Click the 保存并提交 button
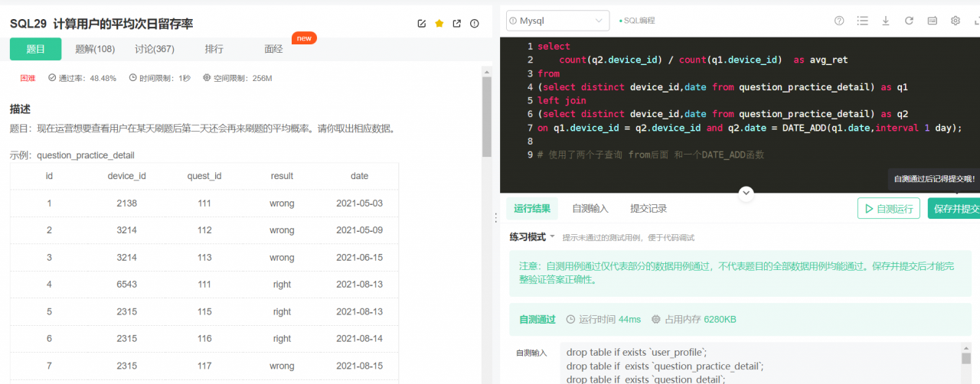Viewport: 980px width, 384px height. (x=954, y=208)
